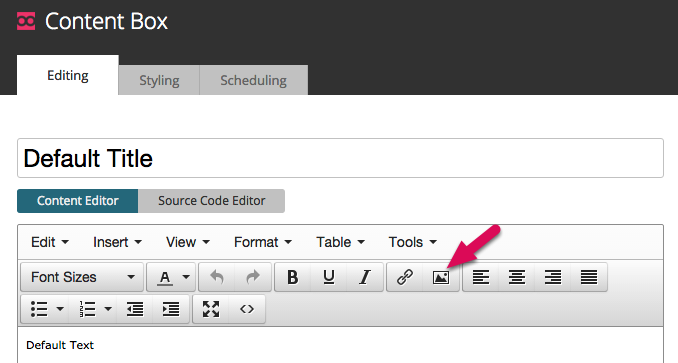Open the Font Sizes dropdown
The image size is (678, 363).
click(x=82, y=277)
